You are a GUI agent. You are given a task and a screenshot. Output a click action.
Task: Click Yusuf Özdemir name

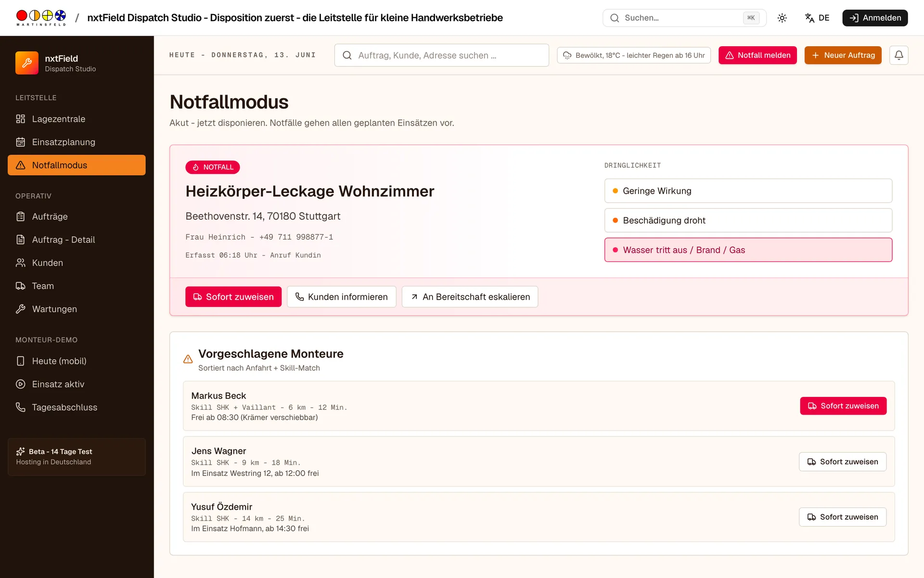click(x=221, y=507)
